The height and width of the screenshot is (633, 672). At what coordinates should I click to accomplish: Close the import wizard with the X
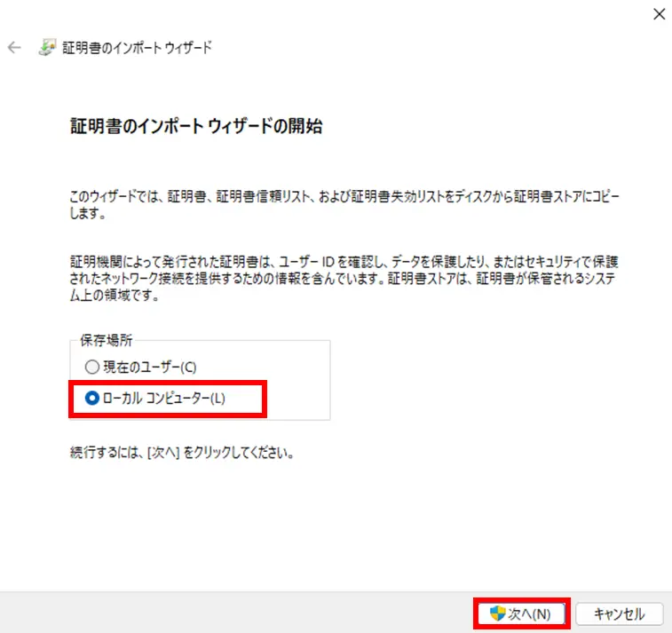coord(660,14)
